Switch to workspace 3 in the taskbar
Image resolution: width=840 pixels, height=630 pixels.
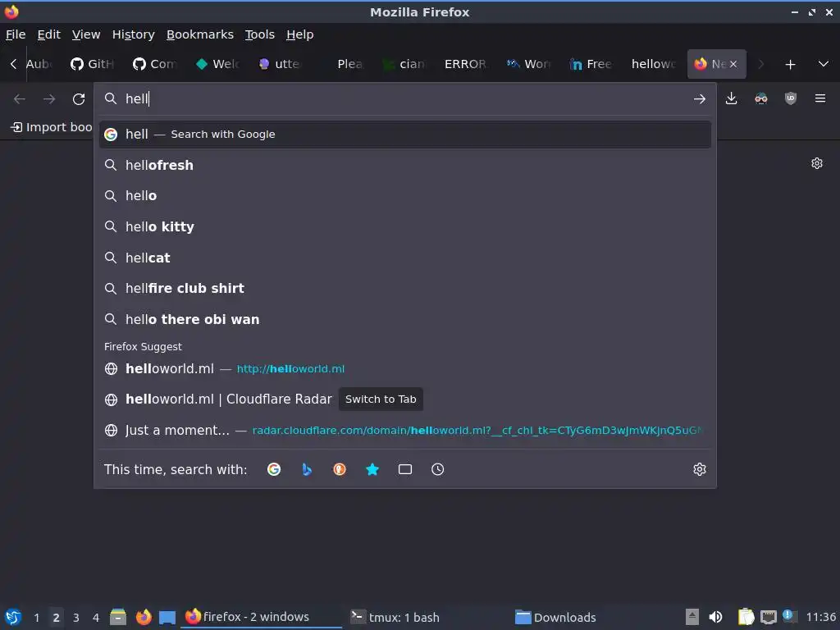click(76, 618)
